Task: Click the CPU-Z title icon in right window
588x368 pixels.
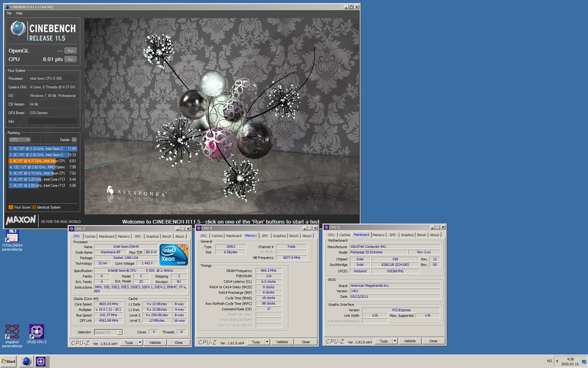Action: (x=326, y=227)
